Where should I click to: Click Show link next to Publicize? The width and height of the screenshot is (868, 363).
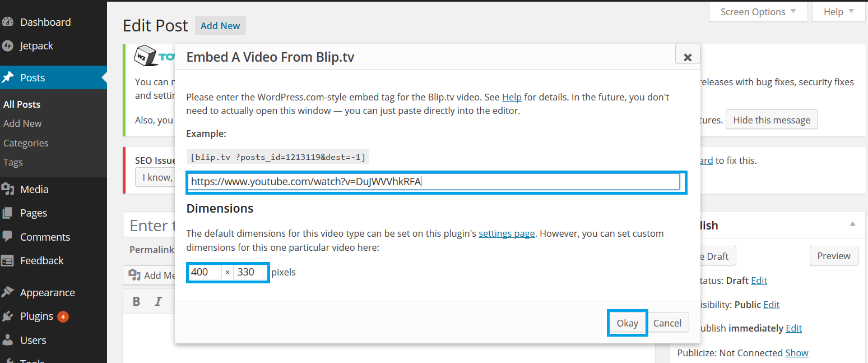[797, 353]
